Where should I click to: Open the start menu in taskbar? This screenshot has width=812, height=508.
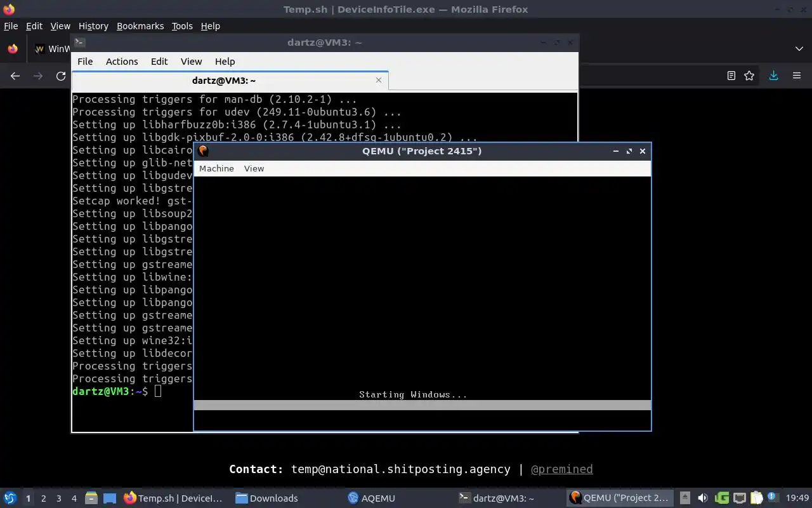tap(10, 498)
